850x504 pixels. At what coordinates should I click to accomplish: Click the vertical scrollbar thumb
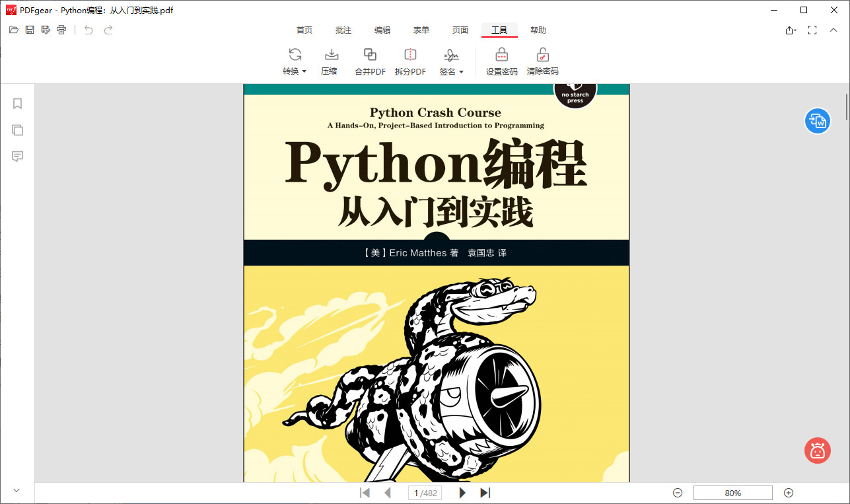point(847,106)
